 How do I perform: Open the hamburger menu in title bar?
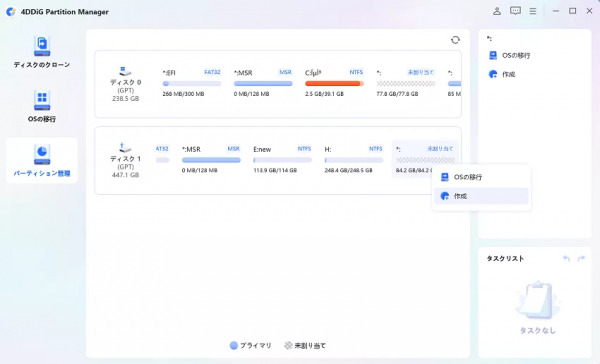[x=533, y=11]
